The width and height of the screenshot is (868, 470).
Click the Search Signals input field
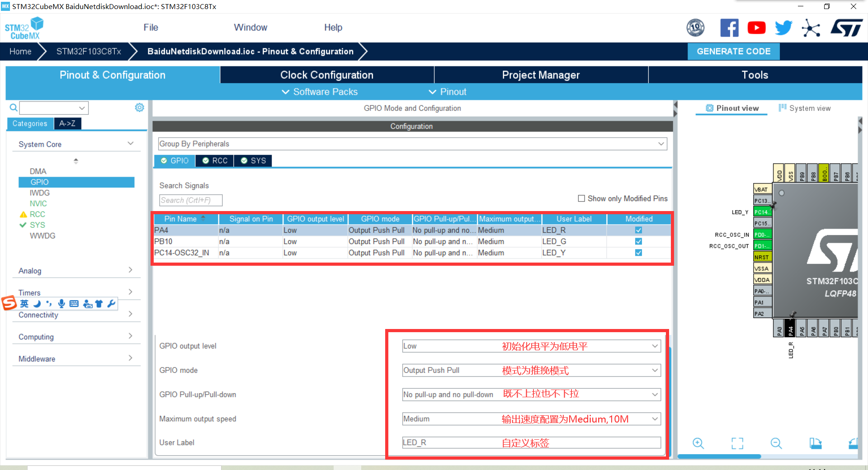click(x=191, y=200)
